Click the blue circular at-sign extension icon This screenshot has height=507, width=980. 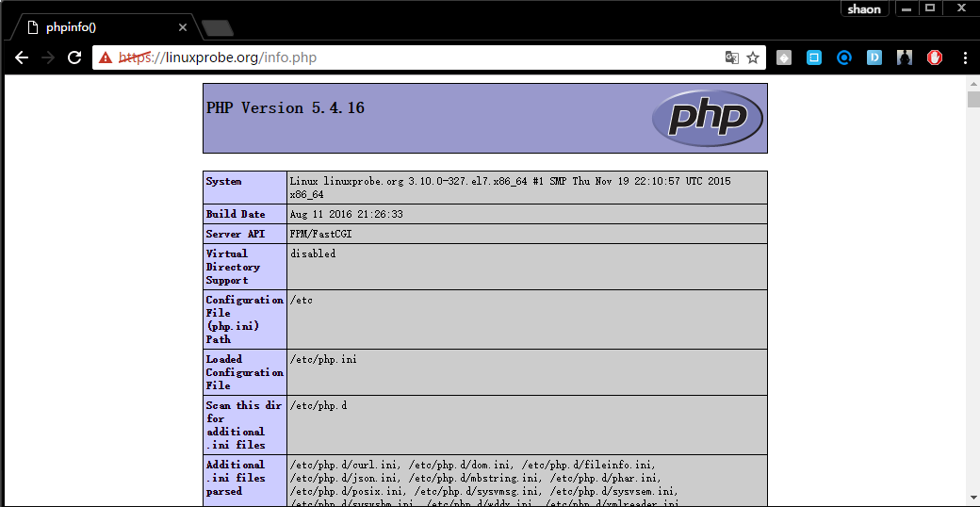[x=844, y=57]
